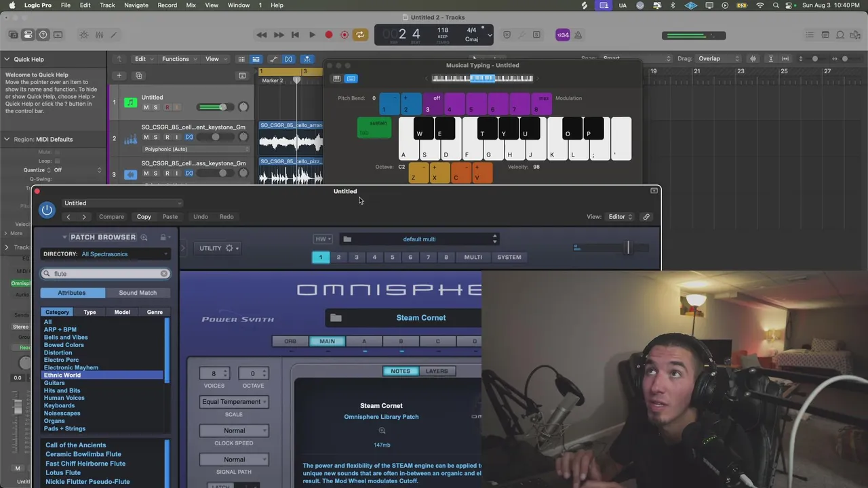Click the plug-in link chain icon
Image resolution: width=868 pixels, height=488 pixels.
646,217
